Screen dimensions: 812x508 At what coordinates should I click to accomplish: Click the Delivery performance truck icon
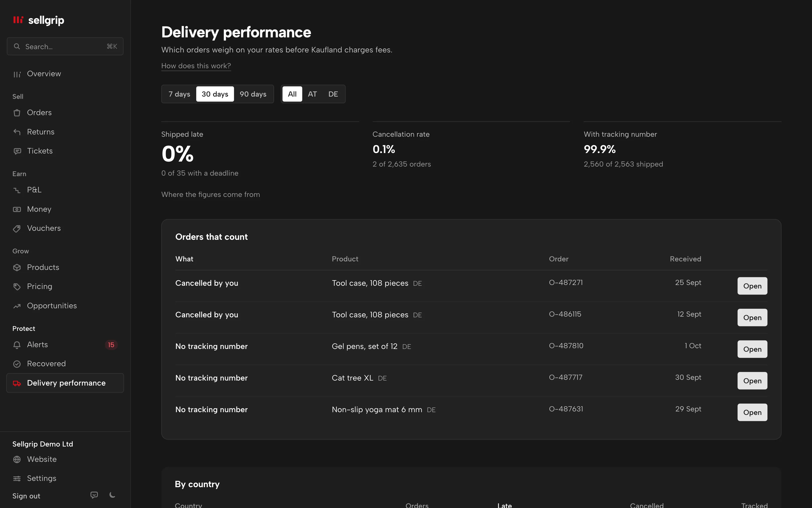(x=17, y=383)
